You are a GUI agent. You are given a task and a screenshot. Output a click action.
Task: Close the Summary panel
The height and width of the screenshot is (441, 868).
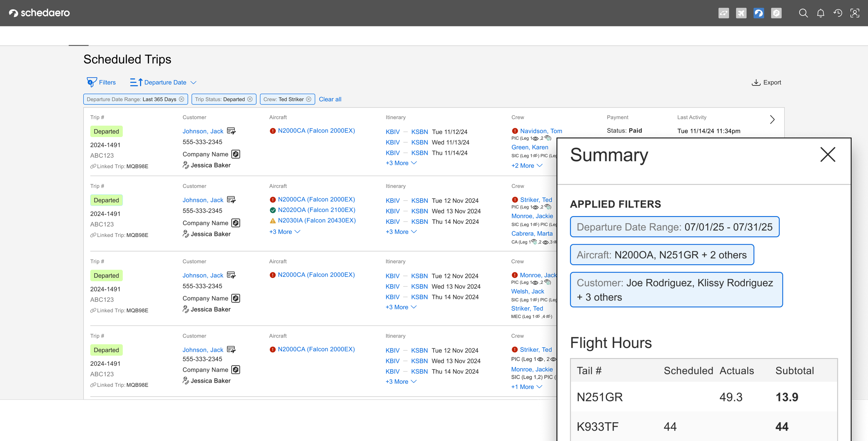coord(828,154)
